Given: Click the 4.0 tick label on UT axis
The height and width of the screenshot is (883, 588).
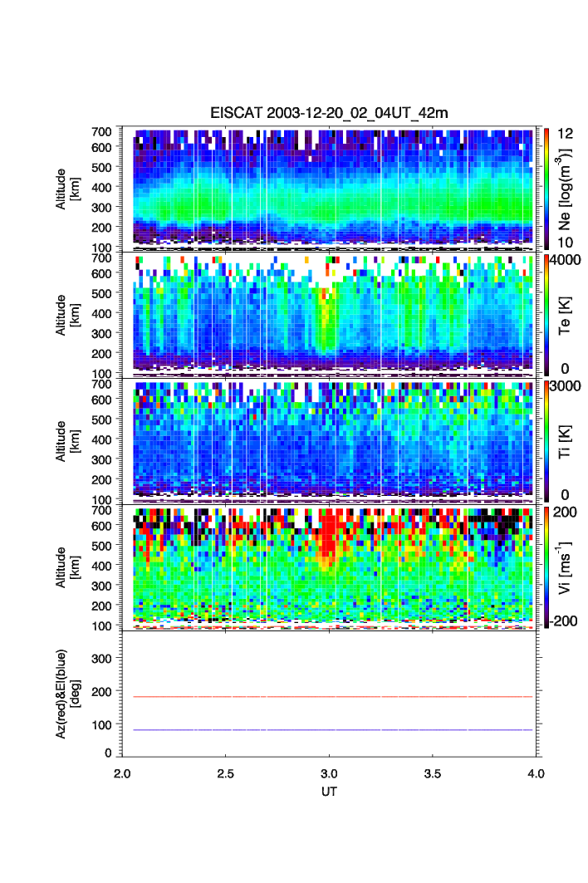Looking at the screenshot, I should (536, 773).
